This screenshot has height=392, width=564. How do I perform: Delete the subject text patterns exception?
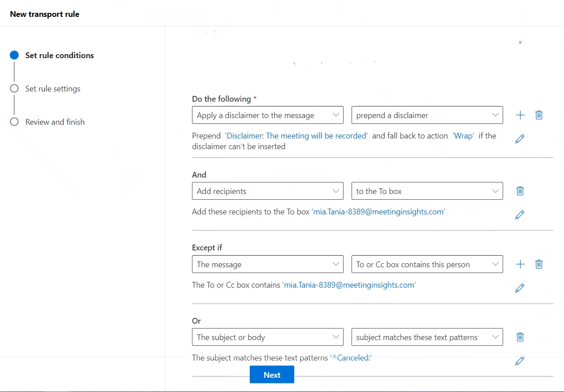(x=520, y=337)
